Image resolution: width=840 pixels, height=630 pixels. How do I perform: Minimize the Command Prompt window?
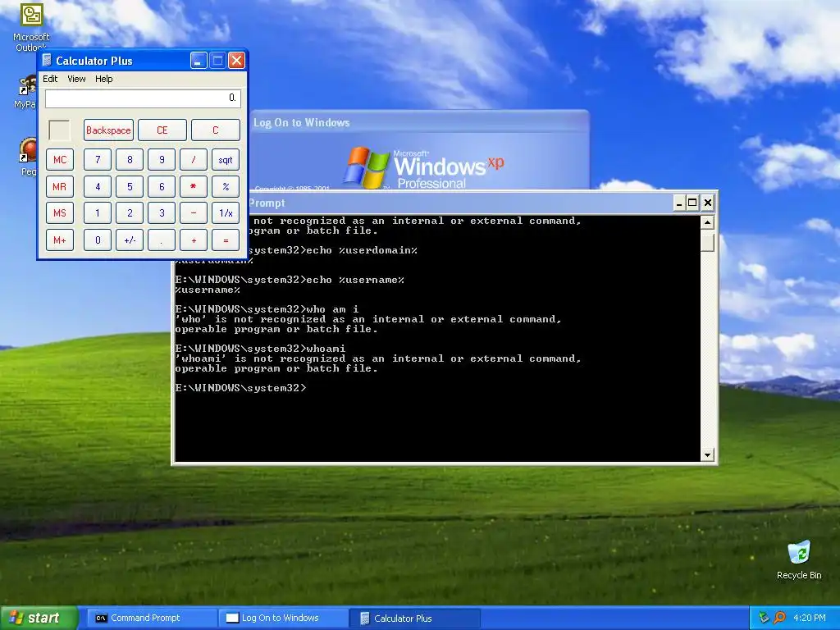point(679,203)
